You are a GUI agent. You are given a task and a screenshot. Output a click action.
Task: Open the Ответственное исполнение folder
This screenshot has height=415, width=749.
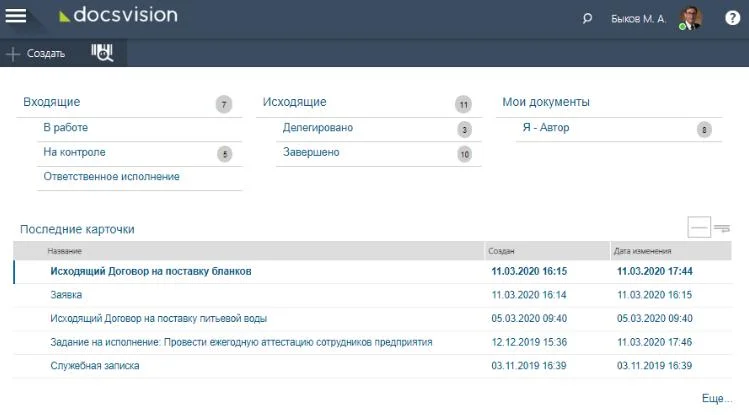point(111,177)
